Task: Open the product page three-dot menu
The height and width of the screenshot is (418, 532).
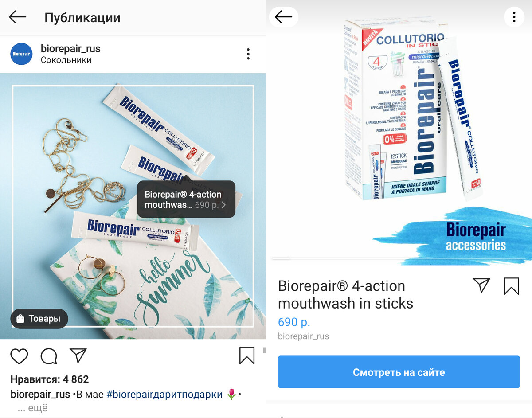Action: [514, 17]
